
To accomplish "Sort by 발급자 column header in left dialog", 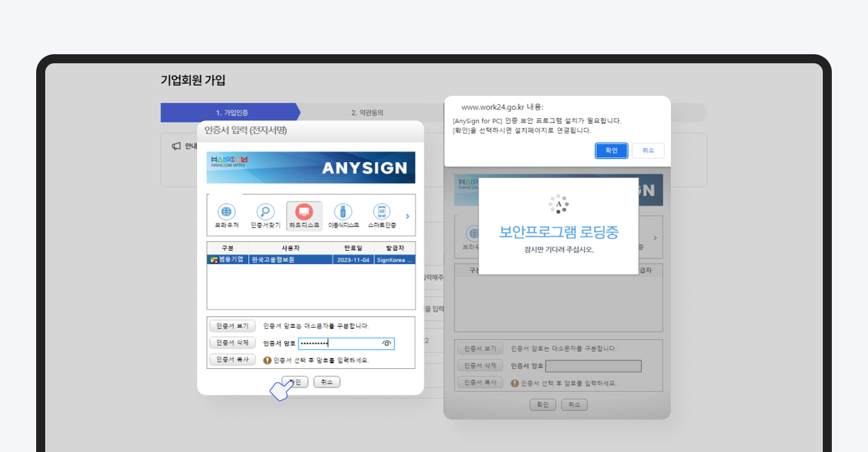I will point(395,248).
